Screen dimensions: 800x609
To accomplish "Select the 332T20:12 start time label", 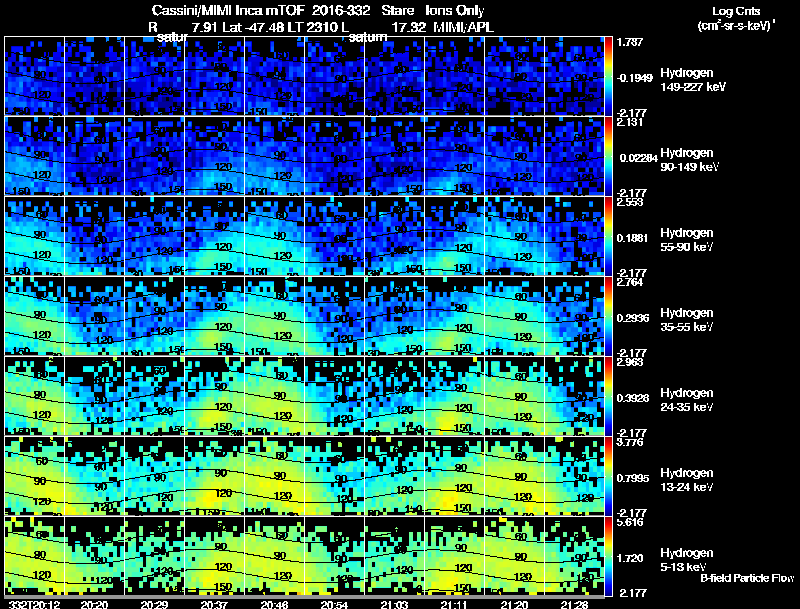I will coord(35,604).
